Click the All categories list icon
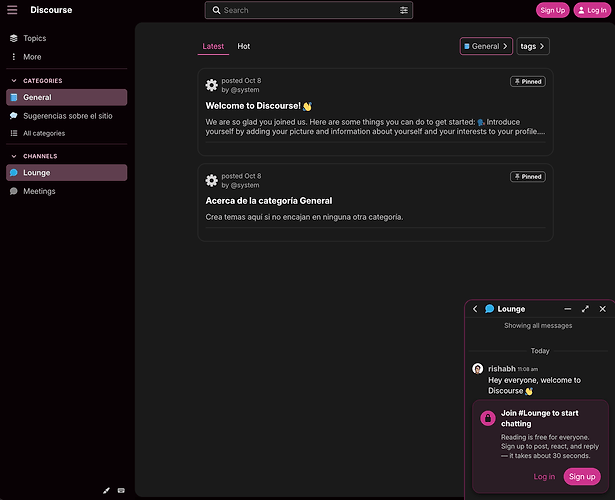Viewport: 615px width, 500px height. click(x=14, y=133)
